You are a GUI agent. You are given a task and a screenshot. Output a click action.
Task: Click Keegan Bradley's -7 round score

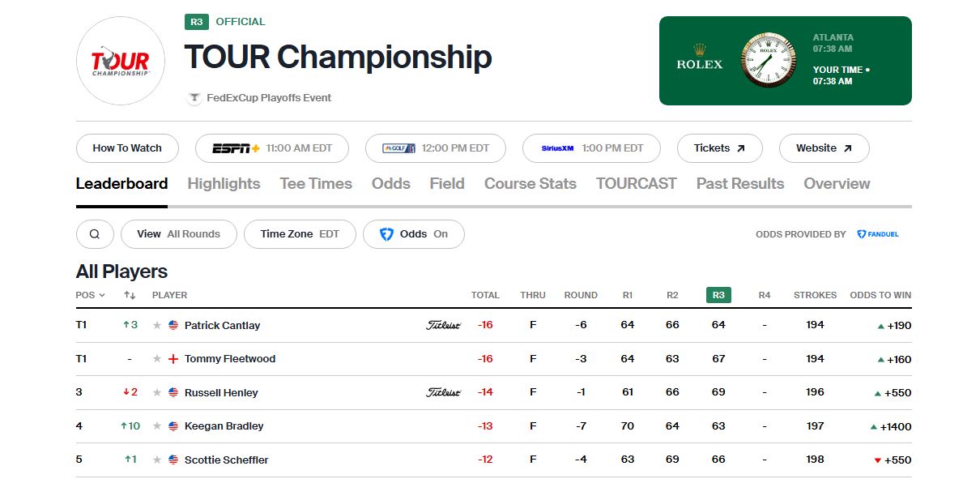581,426
